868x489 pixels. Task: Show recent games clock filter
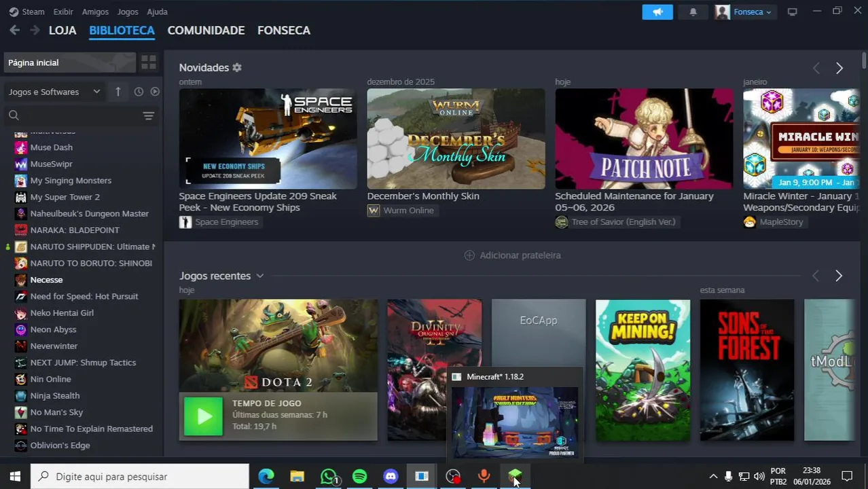pos(139,92)
